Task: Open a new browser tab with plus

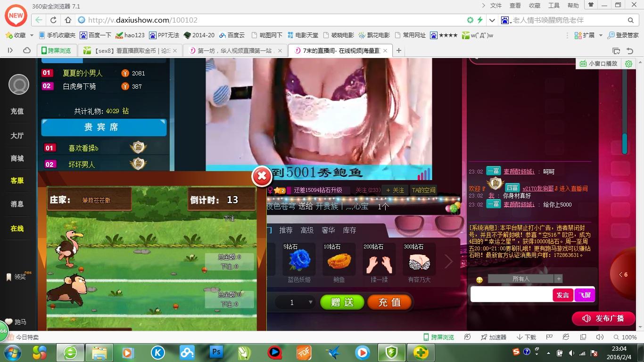Action: (399, 50)
